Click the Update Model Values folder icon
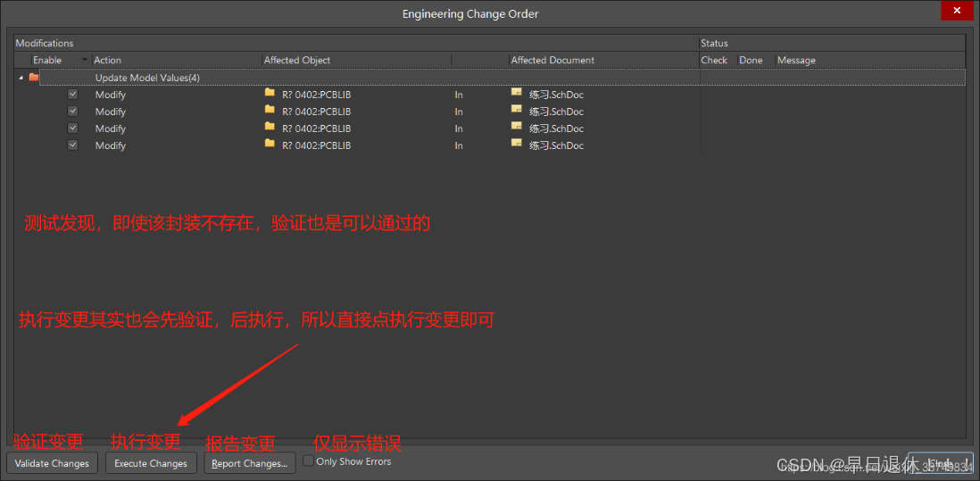 [x=34, y=78]
